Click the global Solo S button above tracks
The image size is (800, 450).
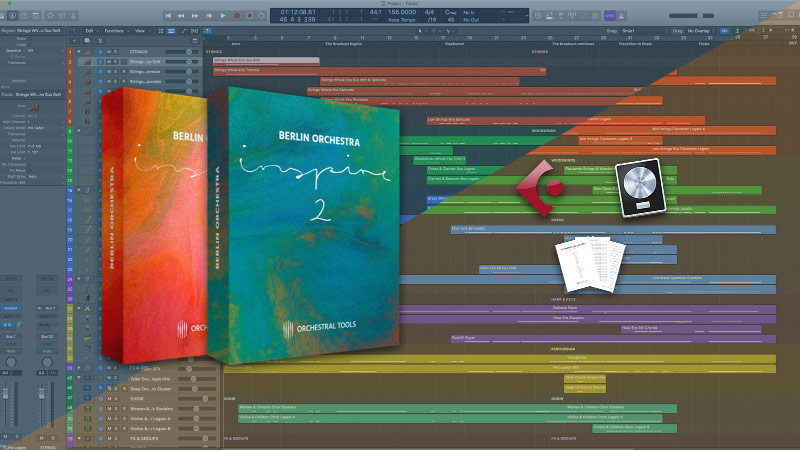pos(100,40)
